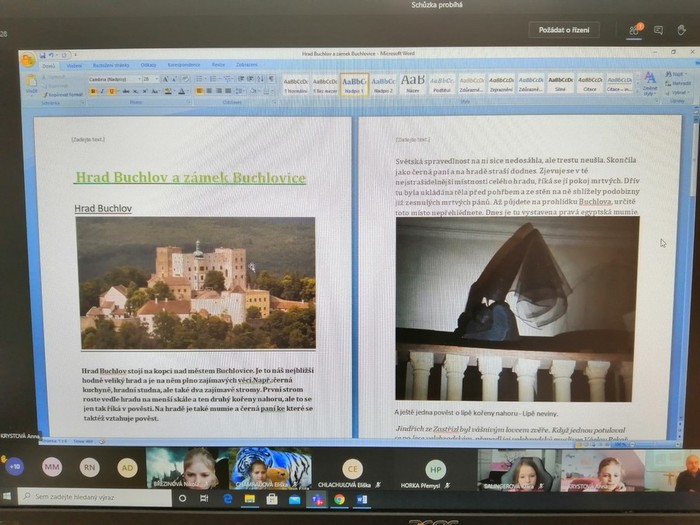The height and width of the screenshot is (525, 700).
Task: Show participants panel in Teams
Action: pyautogui.click(x=634, y=30)
